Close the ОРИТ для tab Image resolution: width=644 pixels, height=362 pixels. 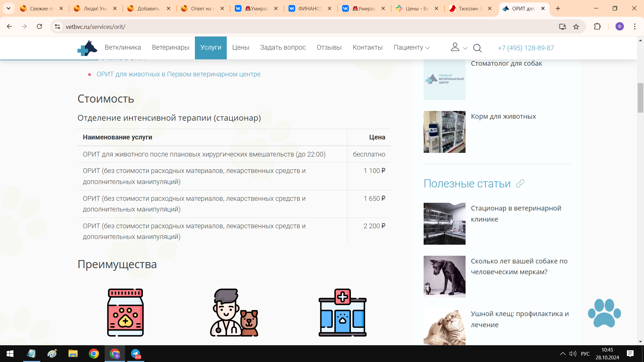(x=543, y=9)
